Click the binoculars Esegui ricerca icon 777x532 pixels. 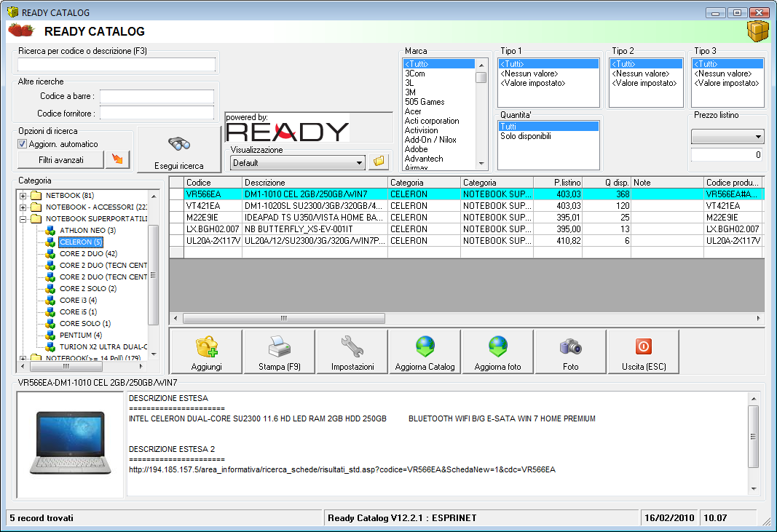coord(179,143)
